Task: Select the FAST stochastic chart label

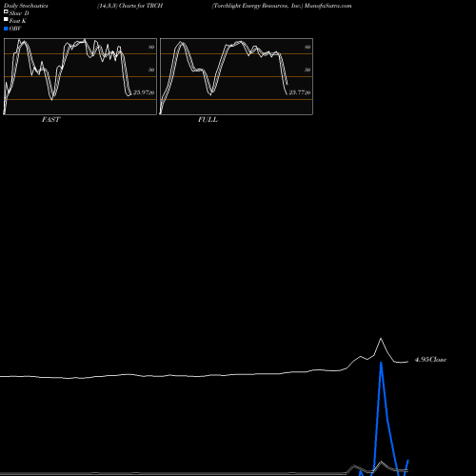Action: [50, 120]
